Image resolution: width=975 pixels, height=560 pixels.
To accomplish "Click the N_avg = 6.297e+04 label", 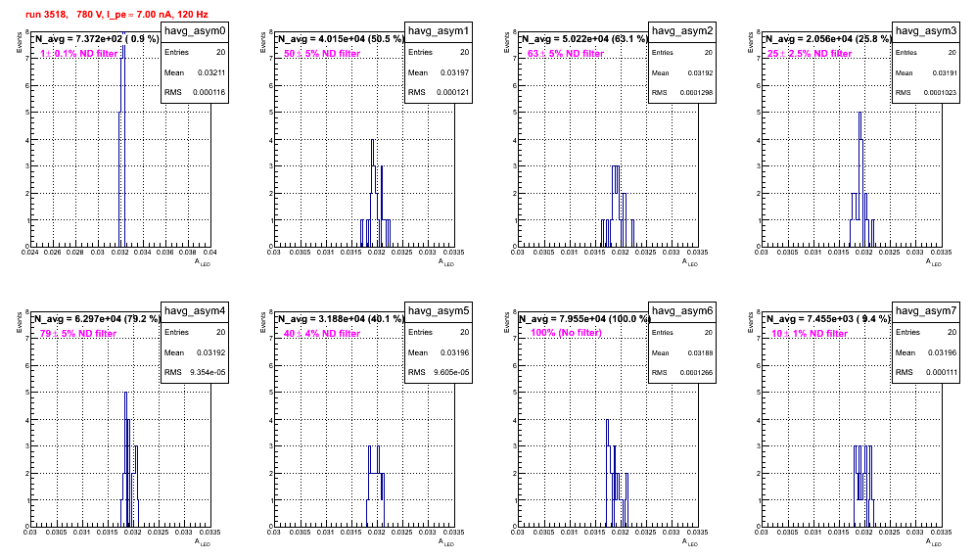I will (96, 318).
